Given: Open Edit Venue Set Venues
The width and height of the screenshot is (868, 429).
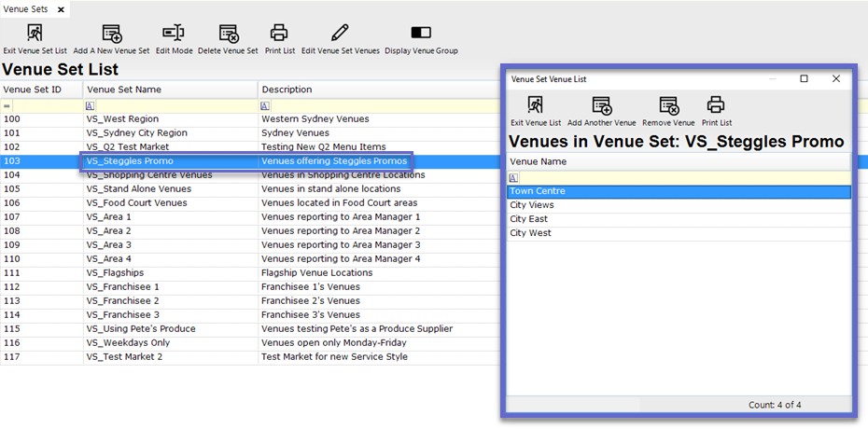Looking at the screenshot, I should [340, 35].
